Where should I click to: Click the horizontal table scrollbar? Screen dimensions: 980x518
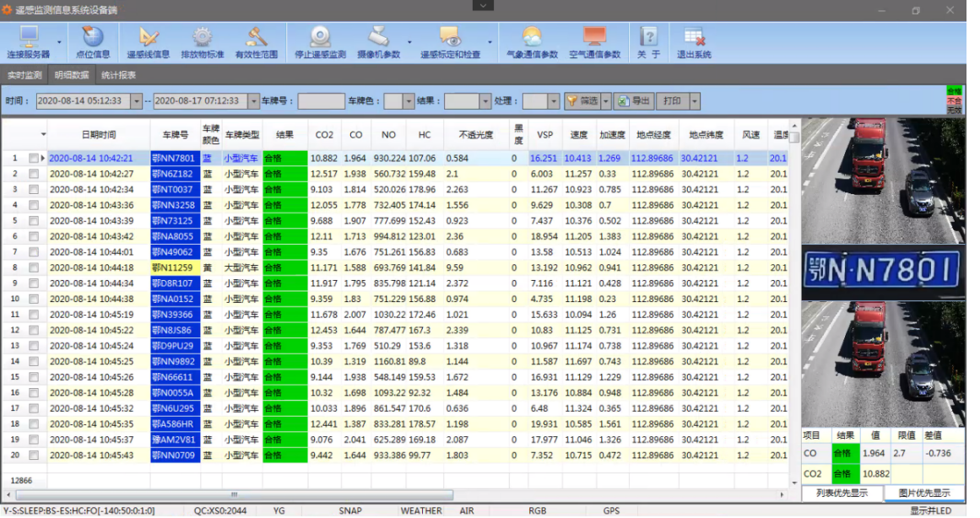pos(235,494)
